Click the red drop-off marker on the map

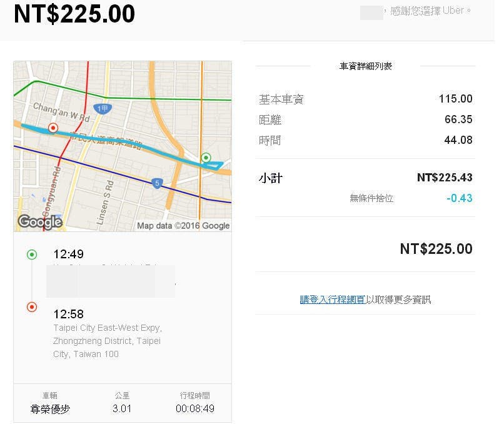(53, 128)
